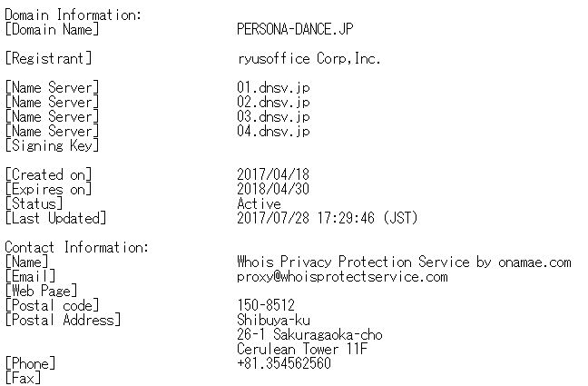Image resolution: width=588 pixels, height=386 pixels.
Task: Click the 26-1 Sakuragaoka-cho address line
Action: 309,334
